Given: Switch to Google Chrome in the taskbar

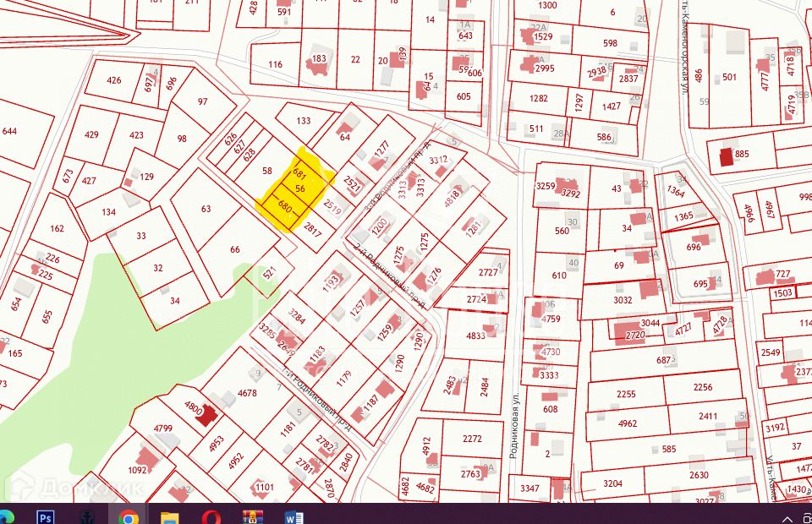Looking at the screenshot, I should tap(129, 516).
